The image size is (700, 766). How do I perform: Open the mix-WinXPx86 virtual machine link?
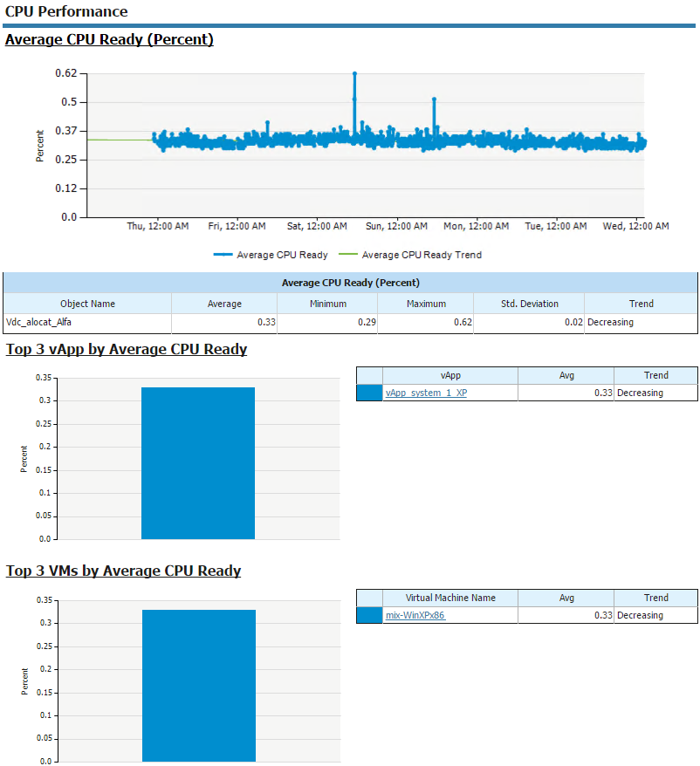415,615
